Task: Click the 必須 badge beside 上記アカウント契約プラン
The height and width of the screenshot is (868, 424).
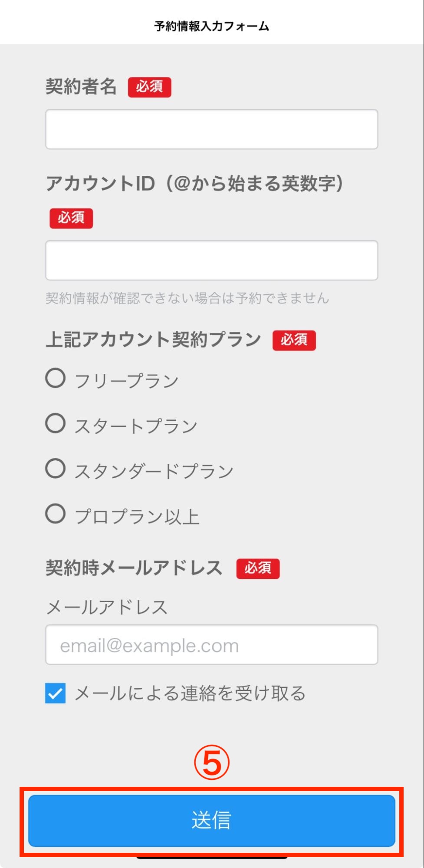Action: (294, 340)
